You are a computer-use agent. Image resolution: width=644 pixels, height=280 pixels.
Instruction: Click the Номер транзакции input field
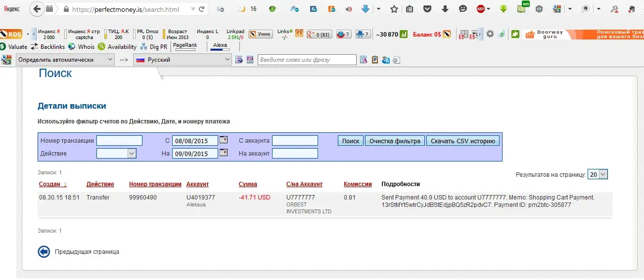(119, 141)
